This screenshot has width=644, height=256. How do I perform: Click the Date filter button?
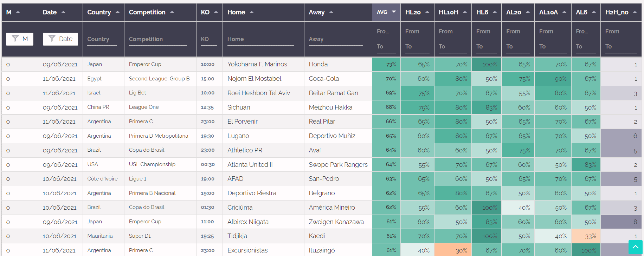pos(60,39)
